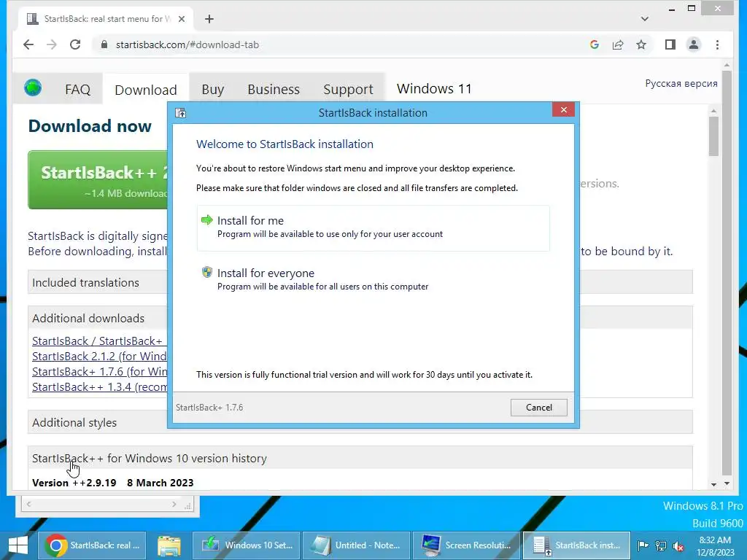Open Windows Start button
The height and width of the screenshot is (560, 747).
18,545
